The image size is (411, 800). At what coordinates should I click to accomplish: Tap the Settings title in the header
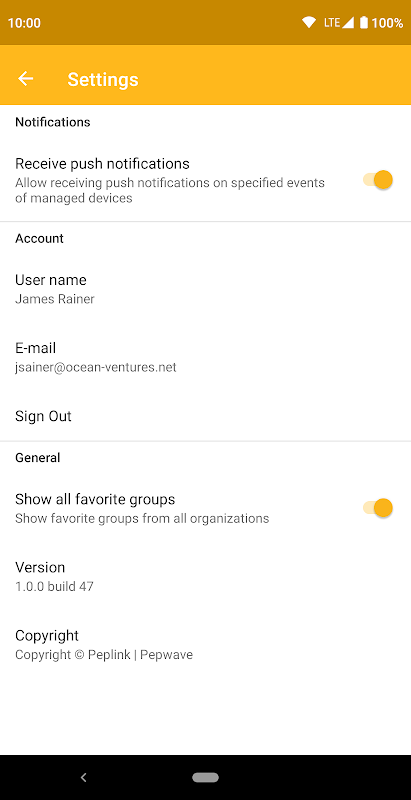103,80
